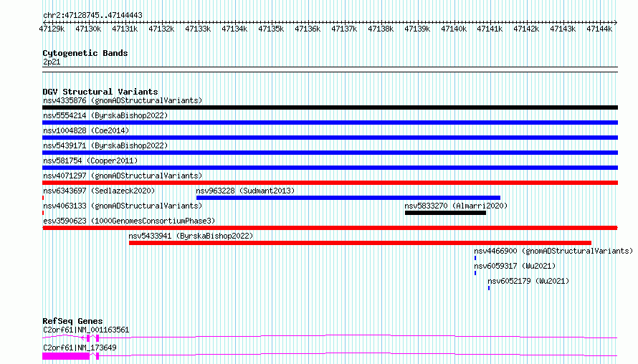Image resolution: width=638 pixels, height=364 pixels.
Task: Click the blue nsv581754 Cooper2011 bar
Action: point(330,168)
